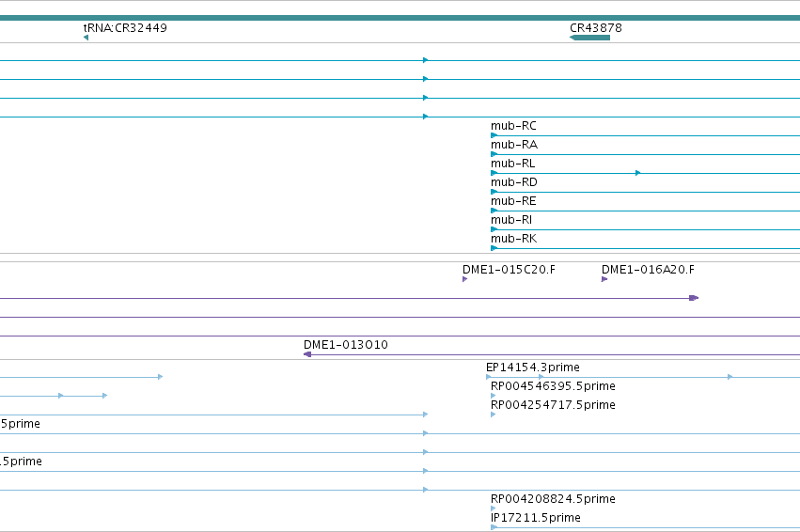
Task: Click the mub-RE transcript label
Action: tap(513, 201)
